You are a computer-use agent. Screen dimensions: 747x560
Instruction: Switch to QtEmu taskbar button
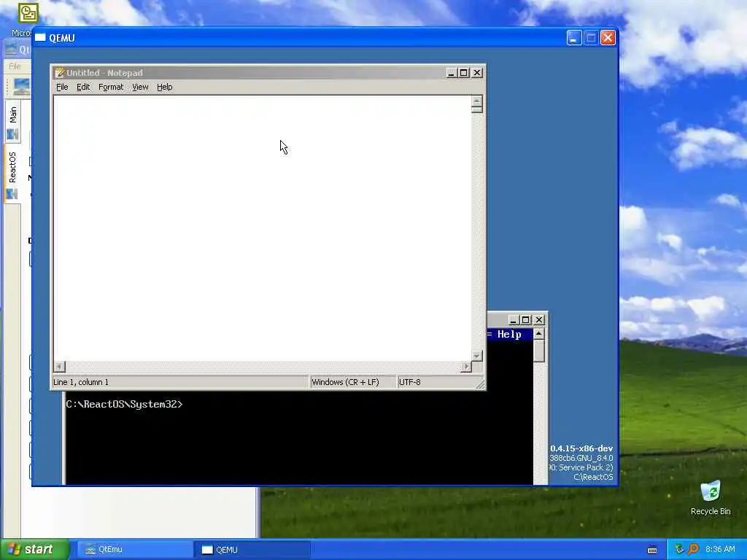[134, 550]
